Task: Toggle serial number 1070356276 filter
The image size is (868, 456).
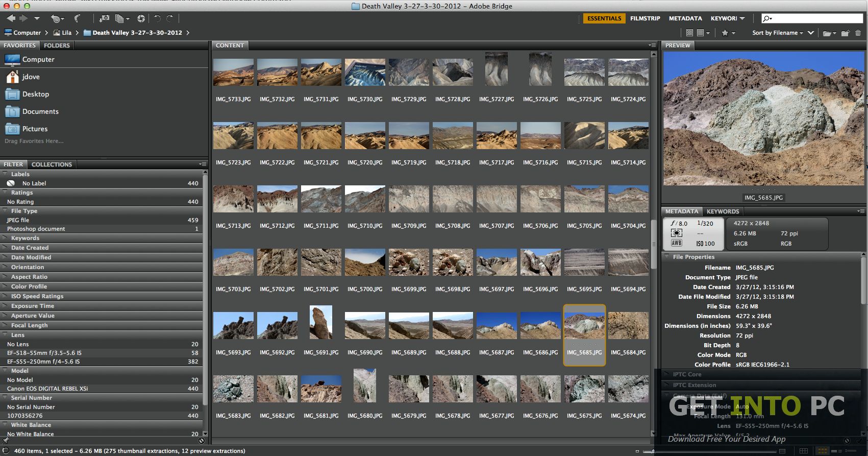Action: click(x=102, y=416)
